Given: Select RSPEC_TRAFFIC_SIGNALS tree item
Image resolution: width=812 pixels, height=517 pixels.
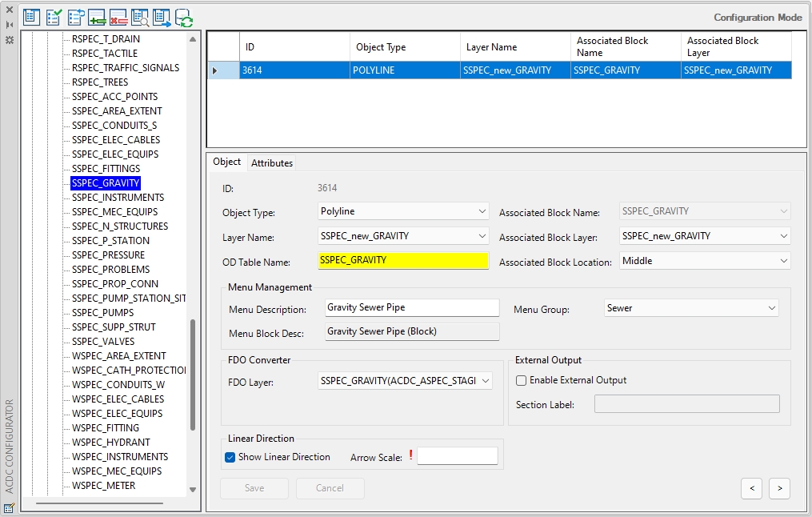Looking at the screenshot, I should (x=126, y=68).
